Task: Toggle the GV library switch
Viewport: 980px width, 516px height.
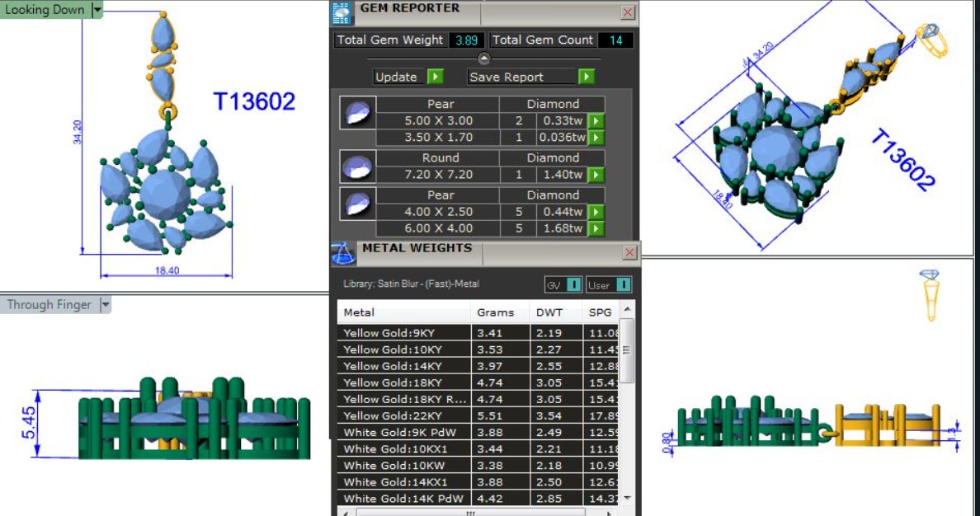Action: (x=563, y=285)
